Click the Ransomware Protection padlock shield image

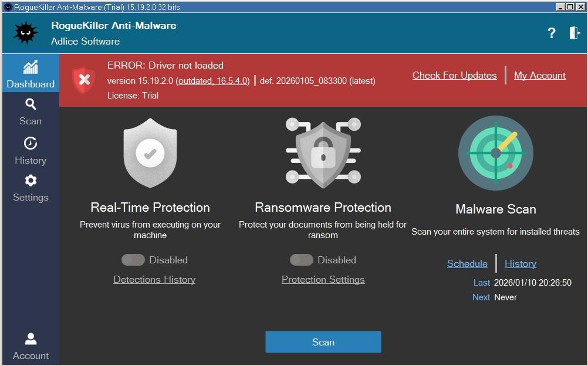[323, 153]
